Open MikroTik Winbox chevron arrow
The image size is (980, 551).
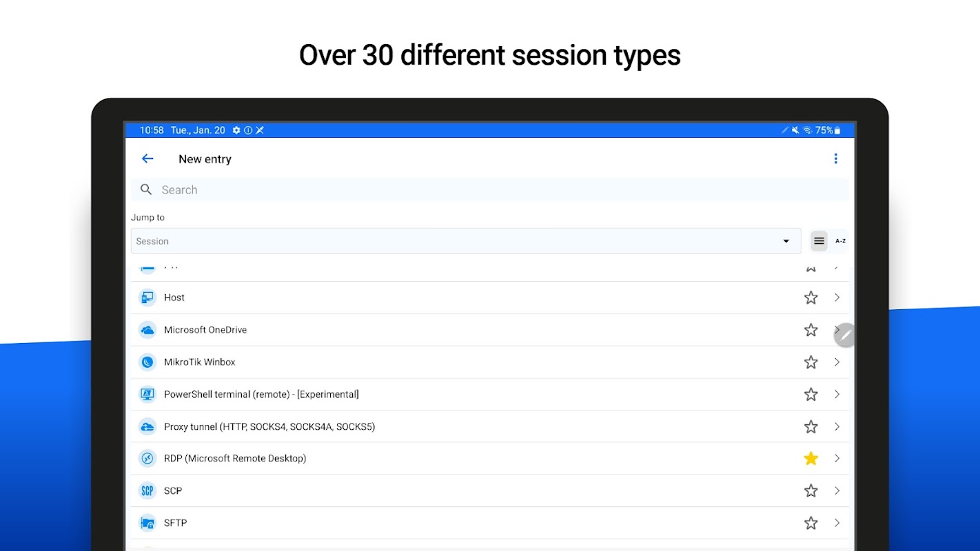(x=837, y=362)
